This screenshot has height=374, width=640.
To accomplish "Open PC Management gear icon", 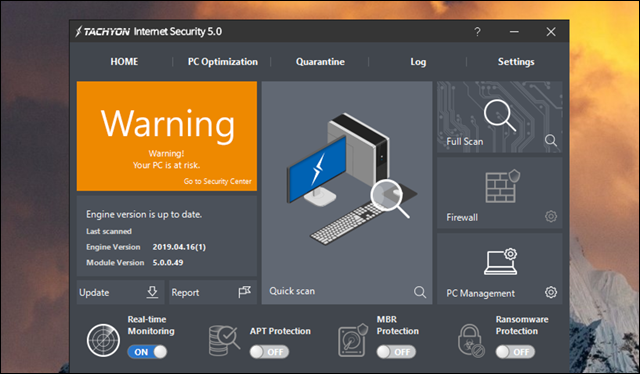I will 551,292.
